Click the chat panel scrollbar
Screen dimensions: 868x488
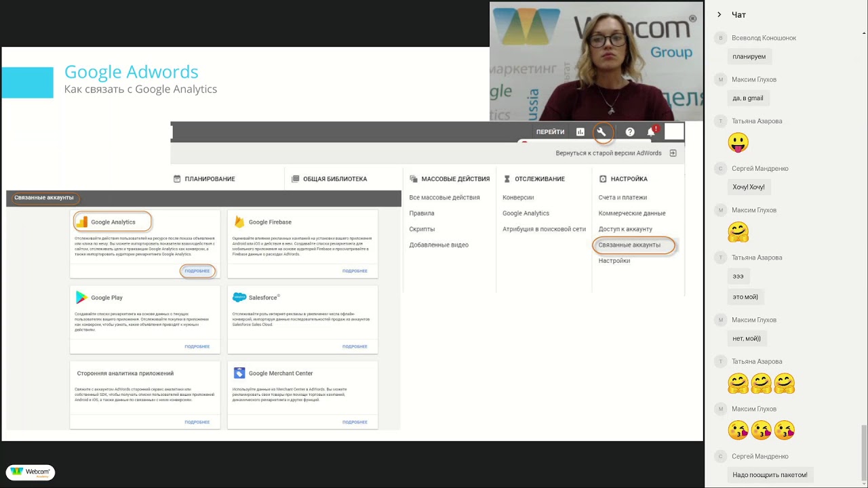point(863,453)
